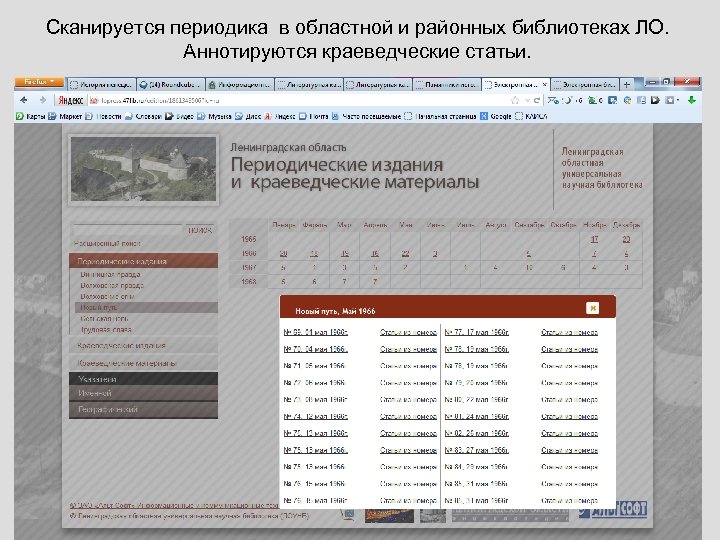Open the Географический index
The image size is (720, 540).
[x=143, y=410]
